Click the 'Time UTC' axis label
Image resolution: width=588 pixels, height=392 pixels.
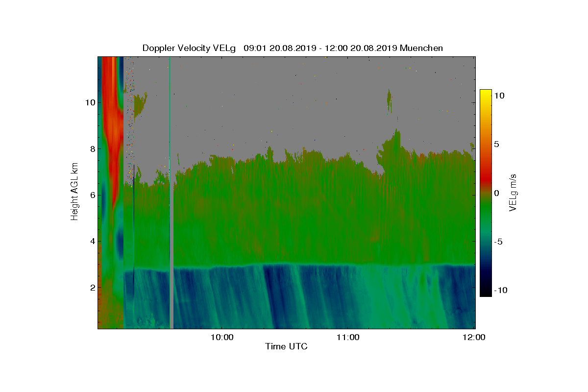pyautogui.click(x=287, y=346)
